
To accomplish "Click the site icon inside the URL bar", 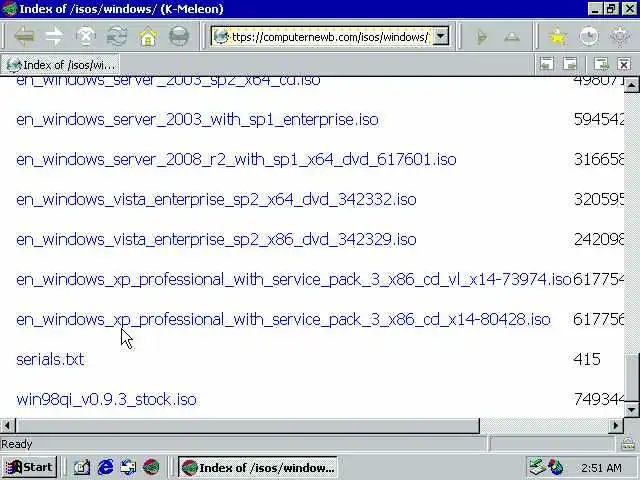I will pos(221,36).
